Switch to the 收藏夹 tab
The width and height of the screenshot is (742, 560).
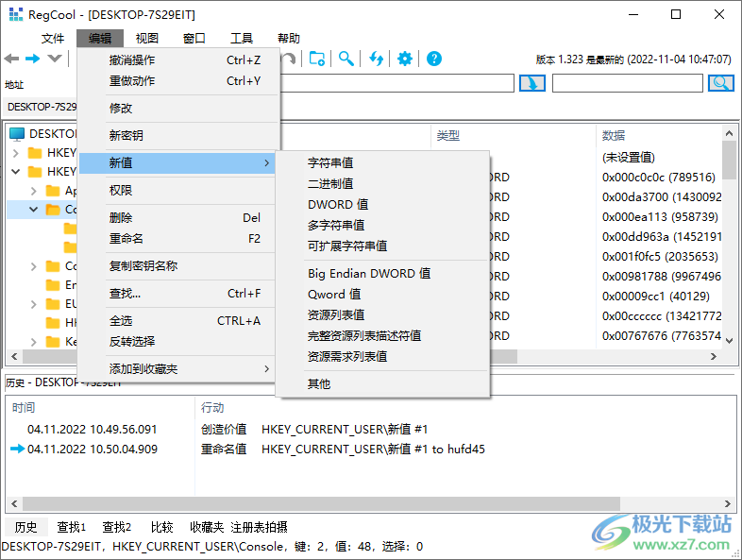tap(207, 527)
